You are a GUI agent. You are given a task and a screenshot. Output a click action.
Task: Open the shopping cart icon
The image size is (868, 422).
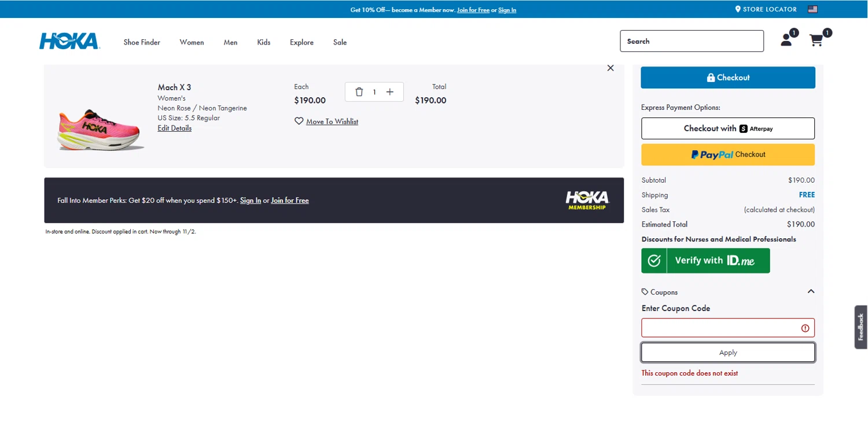(x=816, y=40)
